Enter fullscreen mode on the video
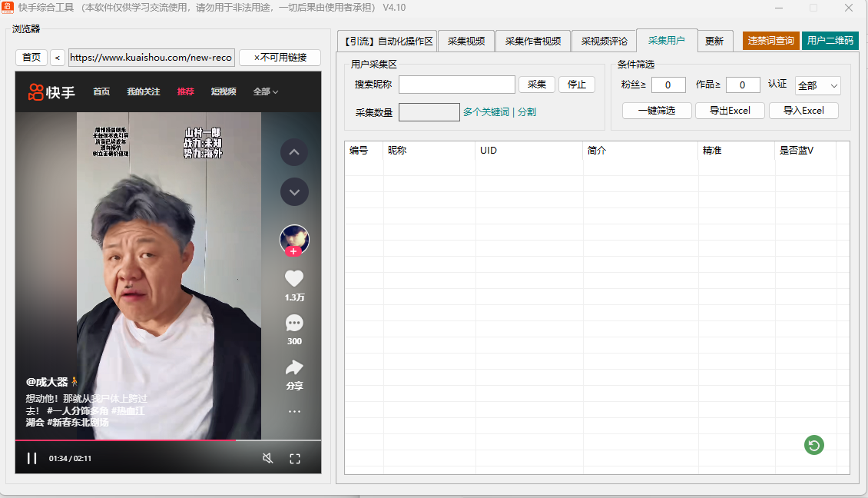This screenshot has width=868, height=498. (295, 459)
